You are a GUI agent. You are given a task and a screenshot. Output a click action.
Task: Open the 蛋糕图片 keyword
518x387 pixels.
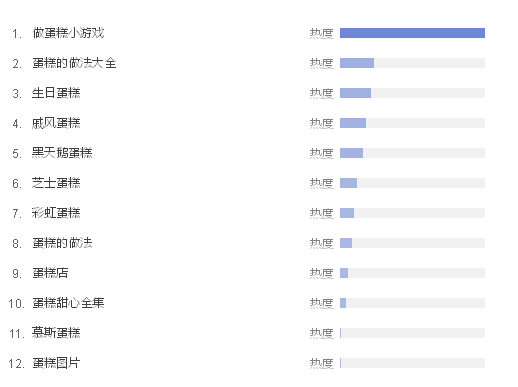coord(56,363)
